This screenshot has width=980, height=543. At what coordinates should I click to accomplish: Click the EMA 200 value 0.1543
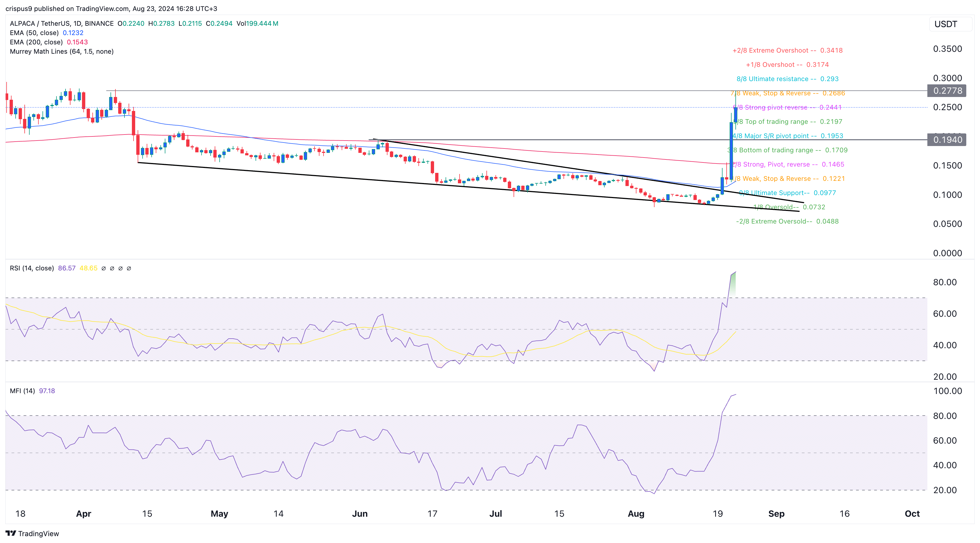[x=77, y=42]
